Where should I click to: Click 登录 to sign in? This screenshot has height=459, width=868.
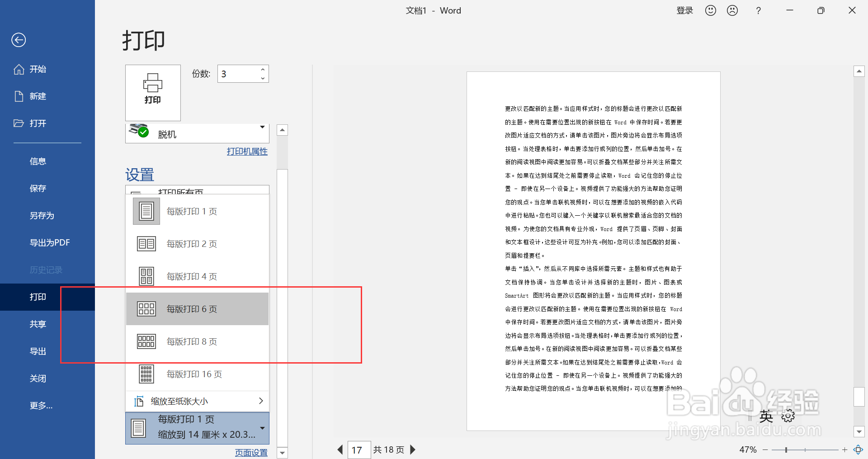[684, 10]
